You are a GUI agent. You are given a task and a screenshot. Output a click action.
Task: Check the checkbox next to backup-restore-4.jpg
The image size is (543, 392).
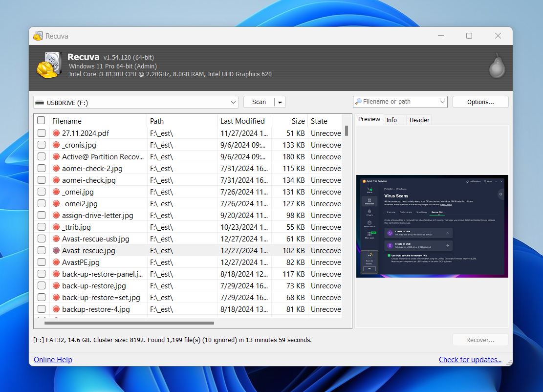tap(41, 309)
